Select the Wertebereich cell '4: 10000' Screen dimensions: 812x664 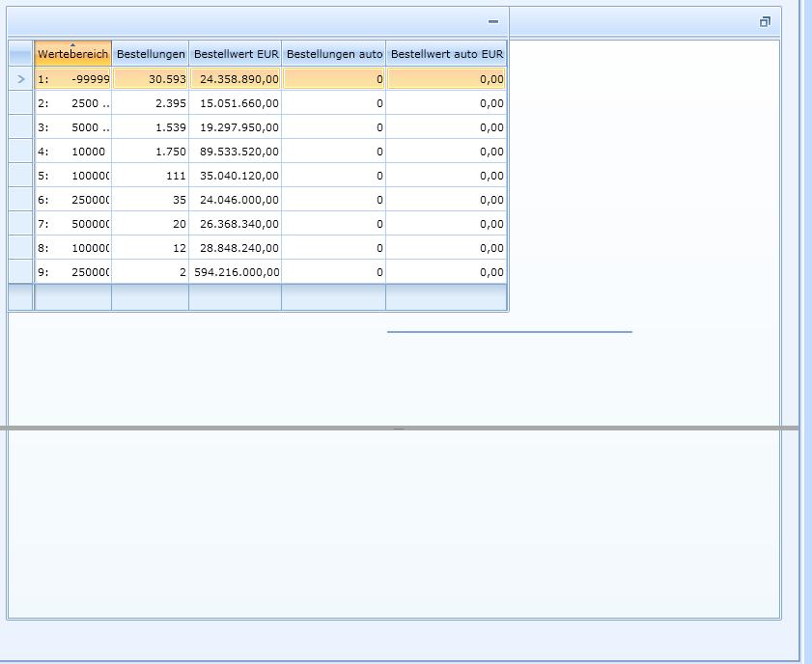pos(73,152)
